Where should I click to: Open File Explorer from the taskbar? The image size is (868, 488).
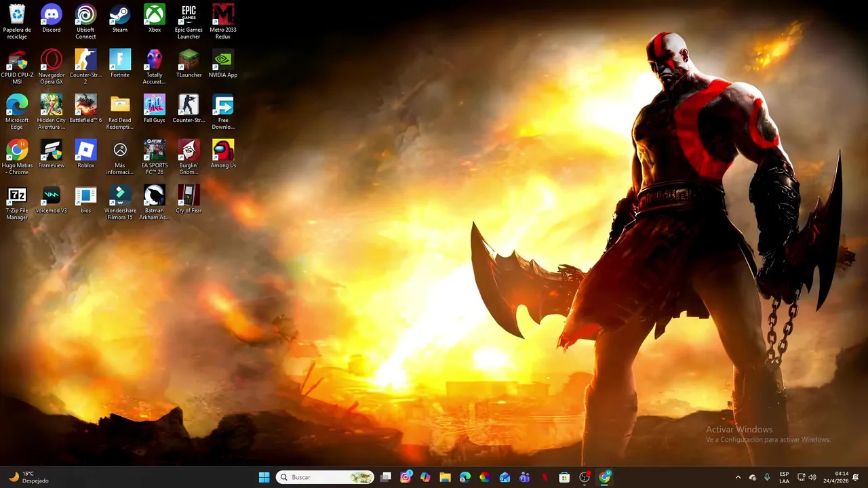tap(445, 477)
